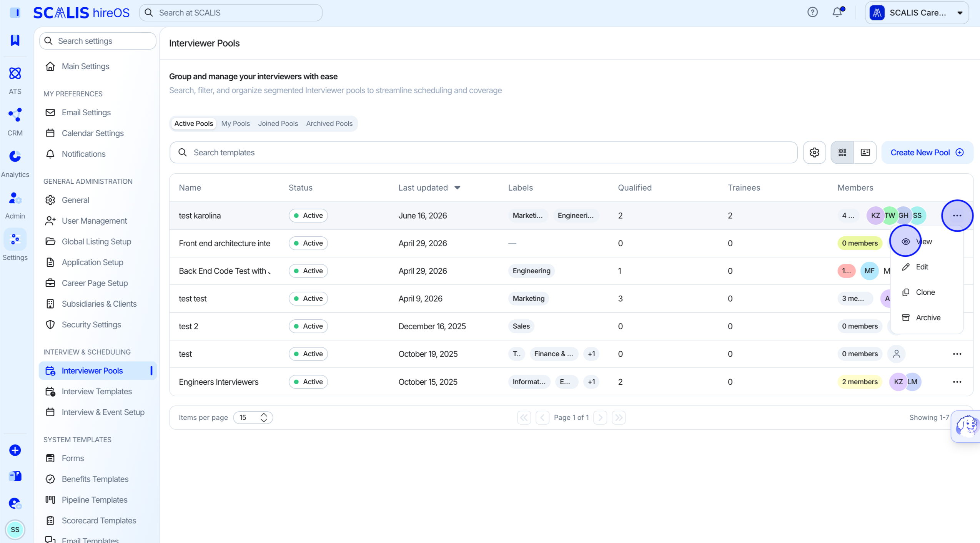Click the MF avatar in Back End row
The height and width of the screenshot is (543, 980).
pos(869,271)
